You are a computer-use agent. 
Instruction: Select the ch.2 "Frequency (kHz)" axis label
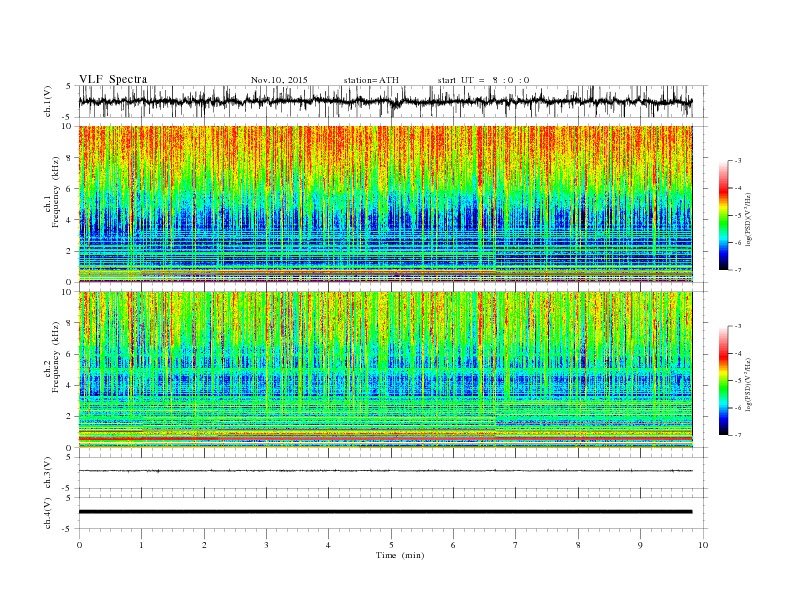click(56, 357)
